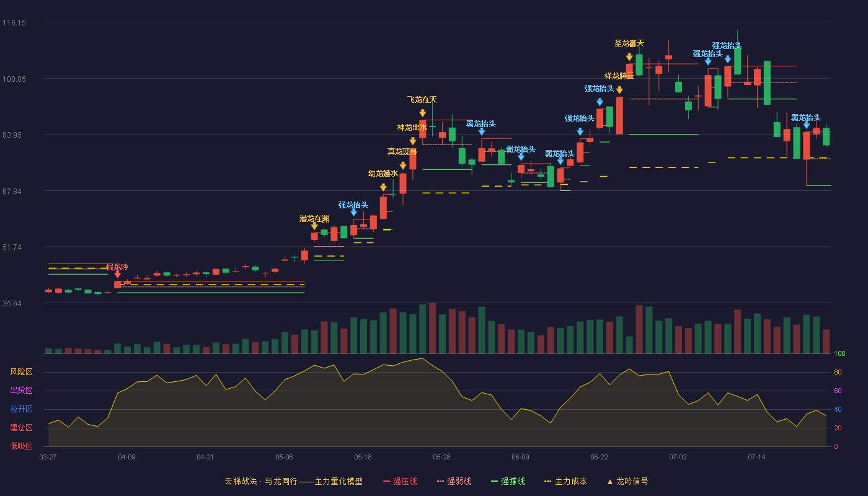Image resolution: width=868 pixels, height=496 pixels.
Task: Click the 100.05 price axis label
Action: pyautogui.click(x=14, y=79)
